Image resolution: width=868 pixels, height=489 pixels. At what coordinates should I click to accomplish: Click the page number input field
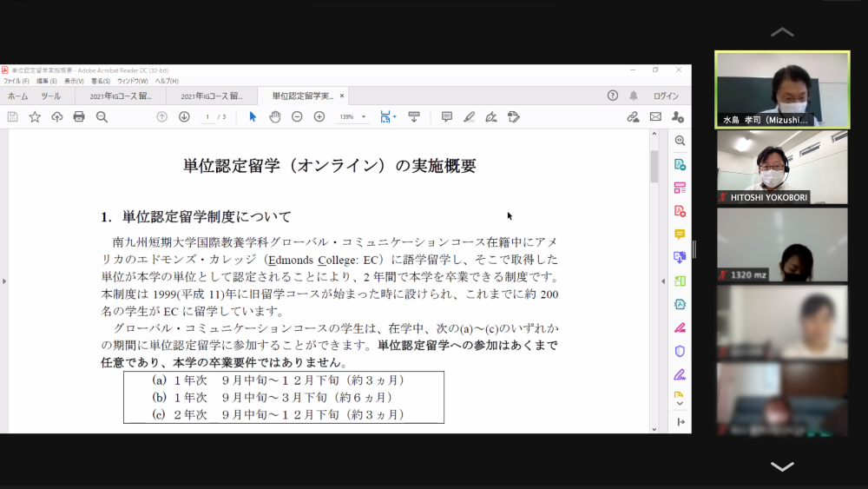click(207, 117)
